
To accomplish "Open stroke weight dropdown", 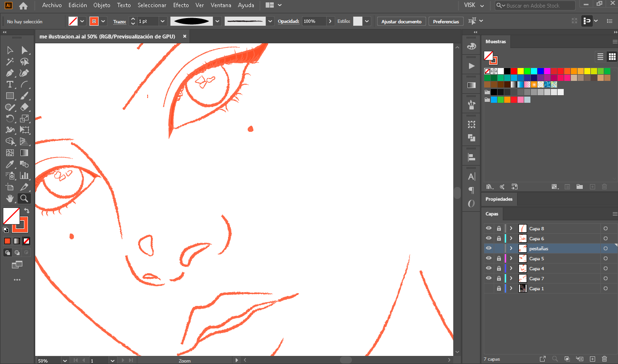I will 162,21.
